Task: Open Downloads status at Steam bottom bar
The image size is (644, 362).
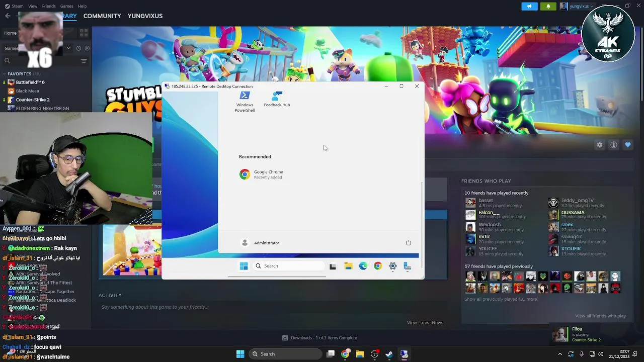Action: 319,338
